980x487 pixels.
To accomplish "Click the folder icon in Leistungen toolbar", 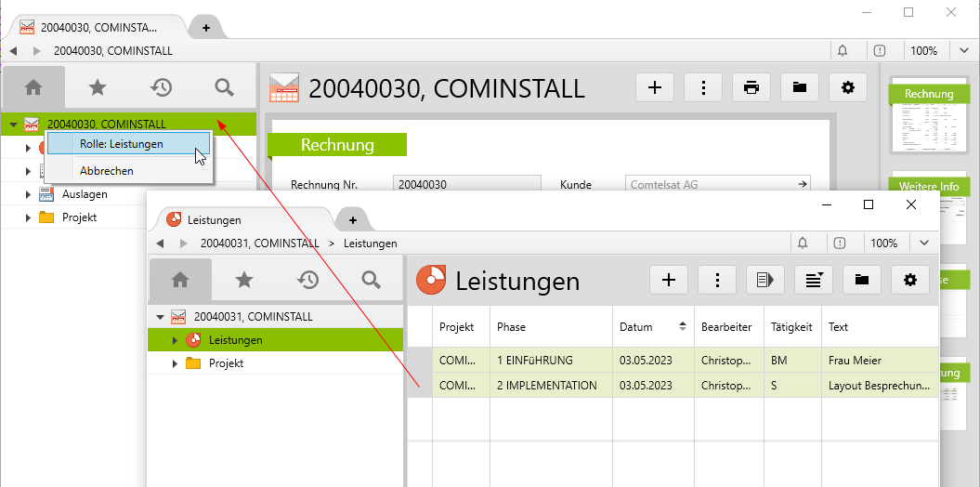I will click(862, 280).
